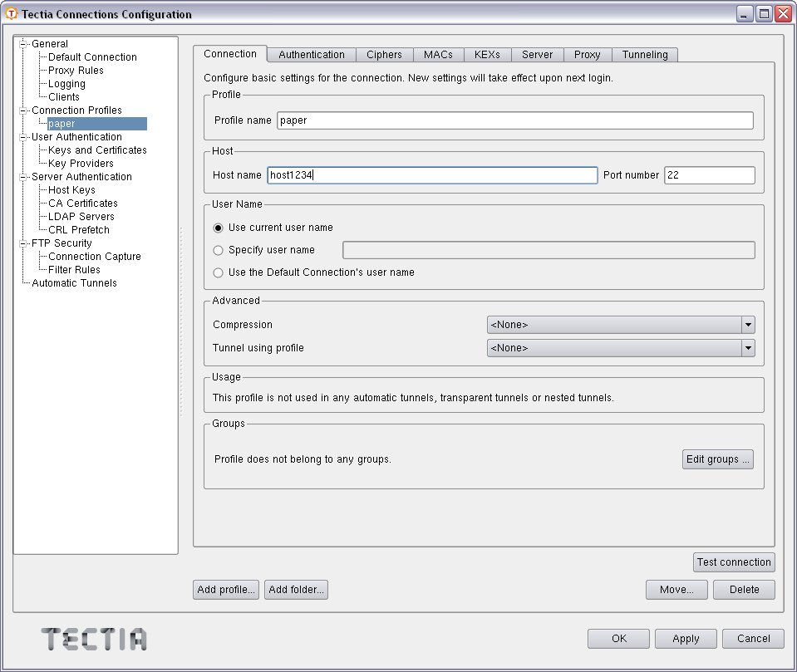Select the paper profile in the sidebar
Screen dimensions: 797x672
(61, 123)
